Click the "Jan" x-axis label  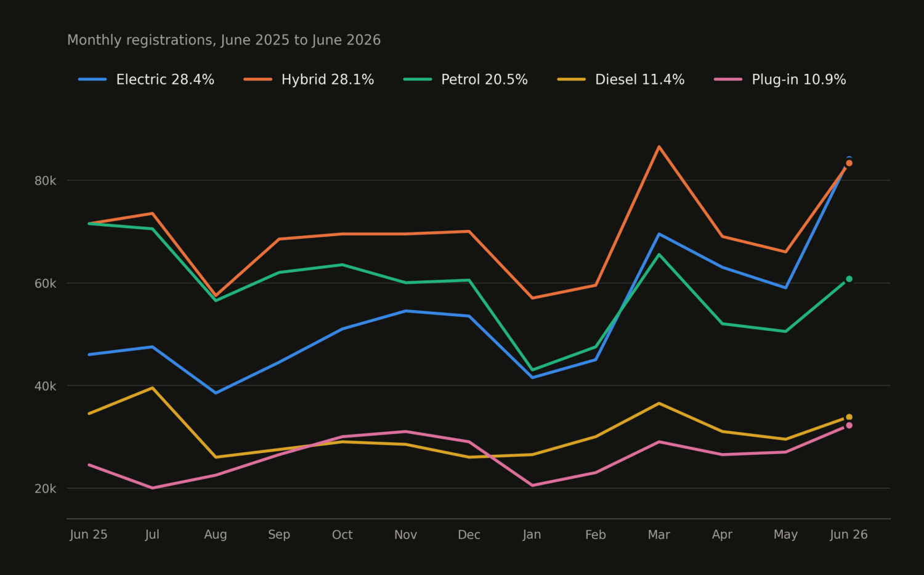point(532,534)
